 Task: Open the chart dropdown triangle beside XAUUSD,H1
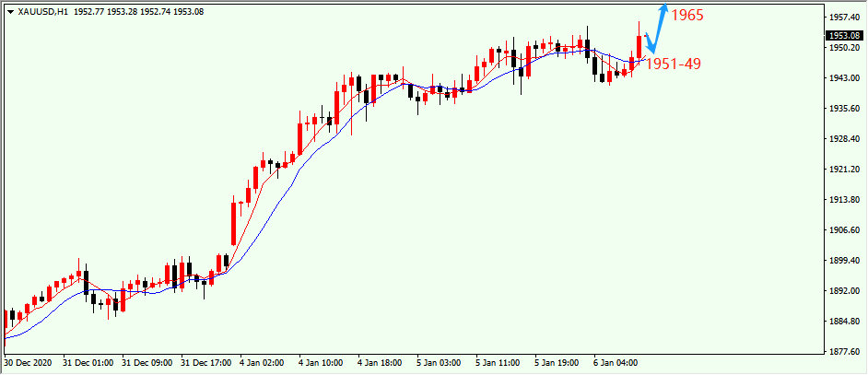coord(10,11)
